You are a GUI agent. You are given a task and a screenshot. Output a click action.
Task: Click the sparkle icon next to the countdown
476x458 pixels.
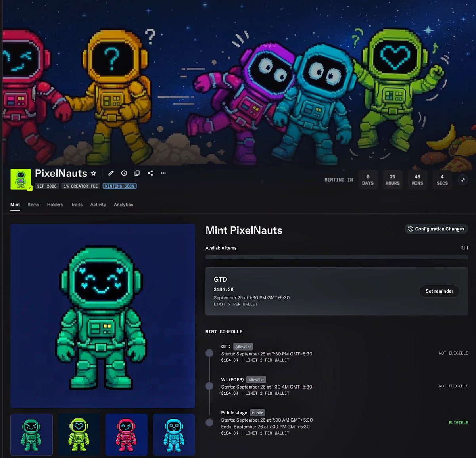point(463,180)
